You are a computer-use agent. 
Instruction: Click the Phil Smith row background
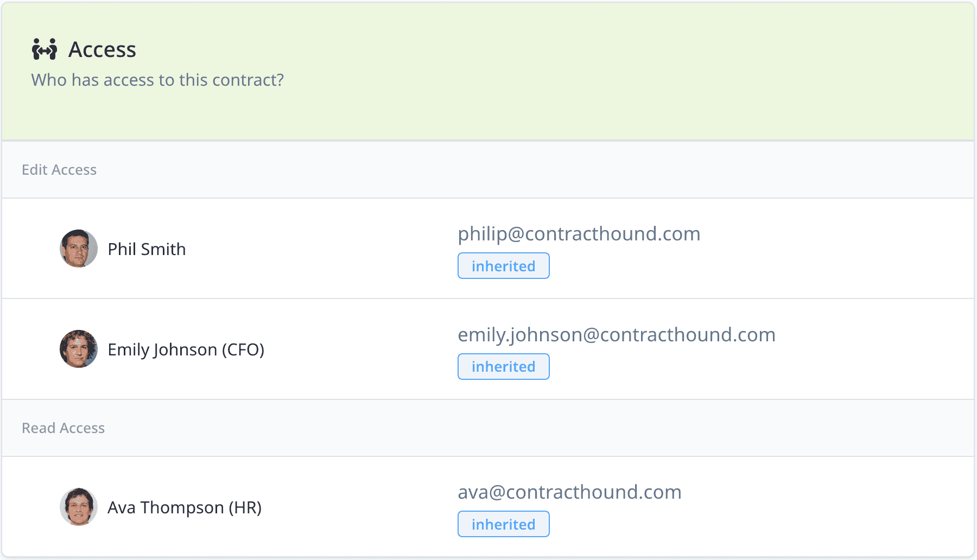(x=488, y=249)
